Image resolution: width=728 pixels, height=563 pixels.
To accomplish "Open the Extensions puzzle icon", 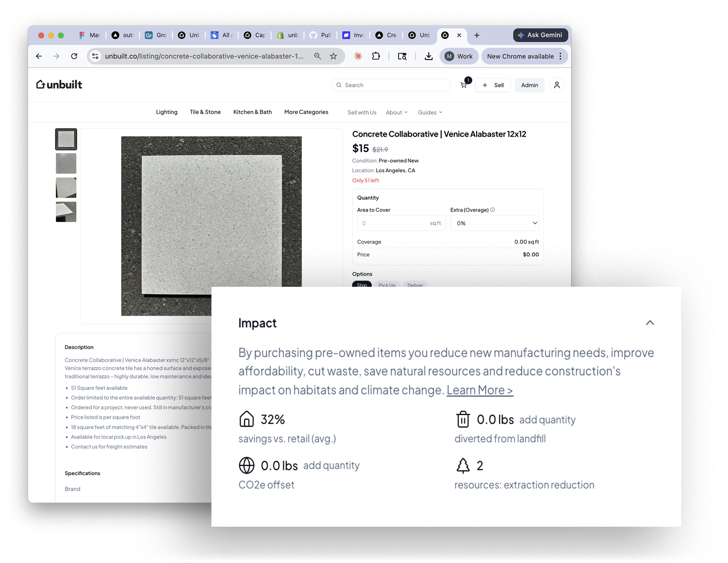I will [376, 56].
